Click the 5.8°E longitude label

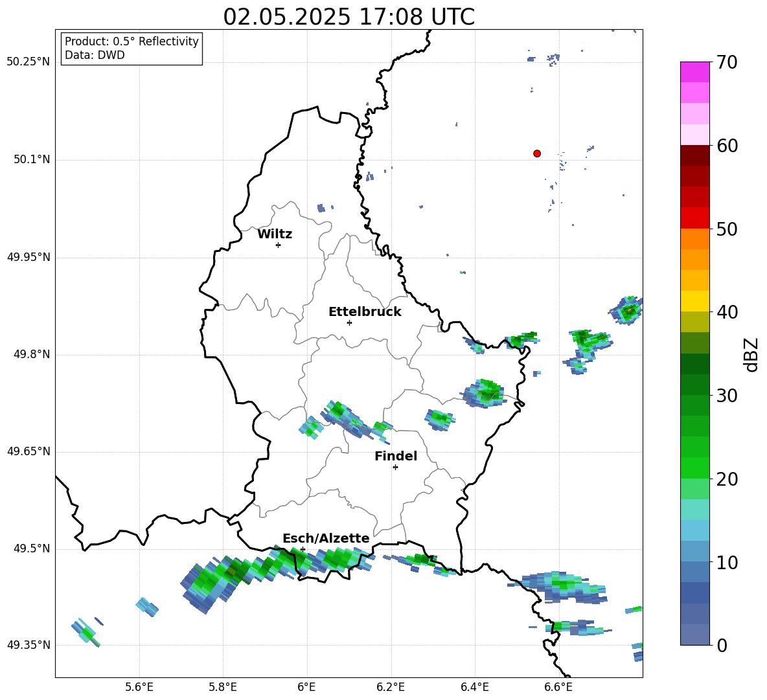click(x=223, y=688)
